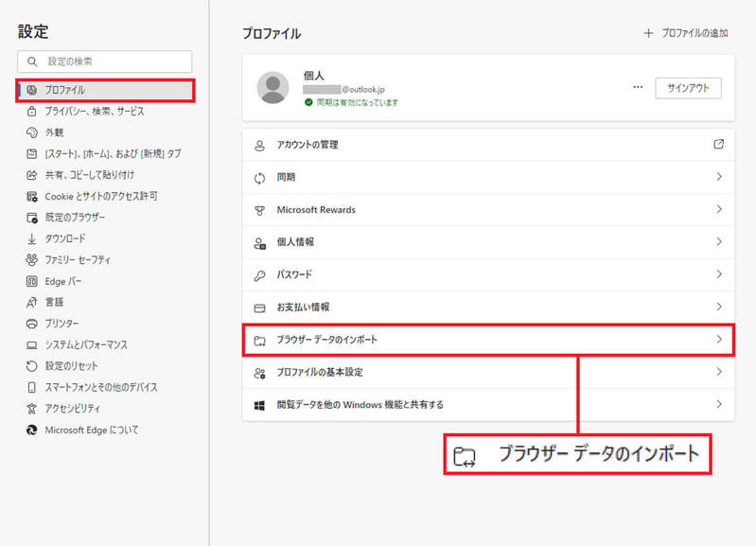Click the reset icon beside 設定のリセット
Image resolution: width=756 pixels, height=546 pixels.
tap(32, 366)
